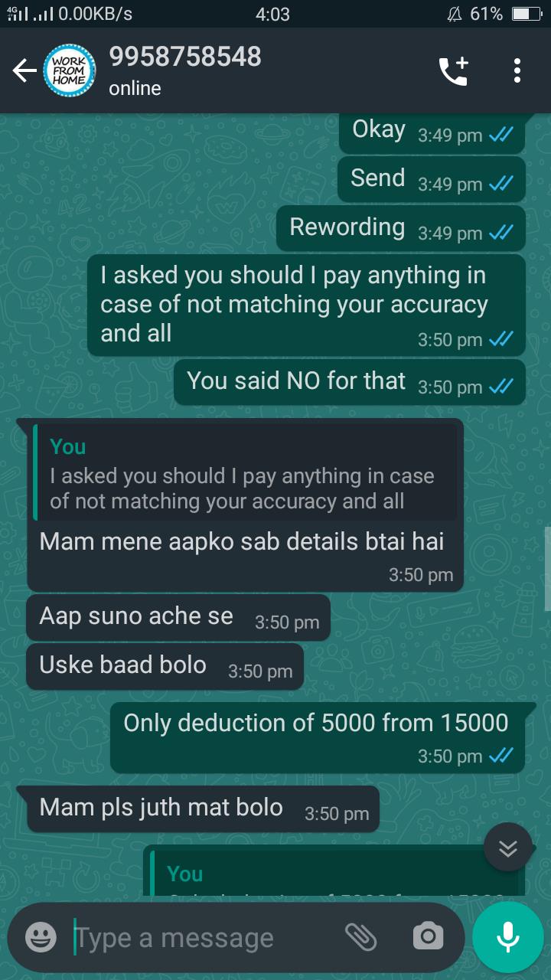Open camera from message bar

428,936
